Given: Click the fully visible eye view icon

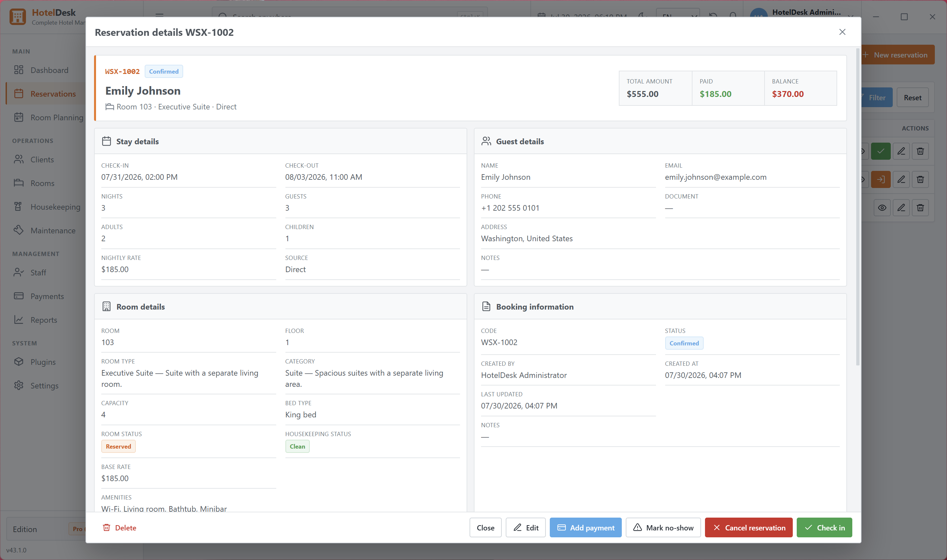Looking at the screenshot, I should pyautogui.click(x=882, y=208).
